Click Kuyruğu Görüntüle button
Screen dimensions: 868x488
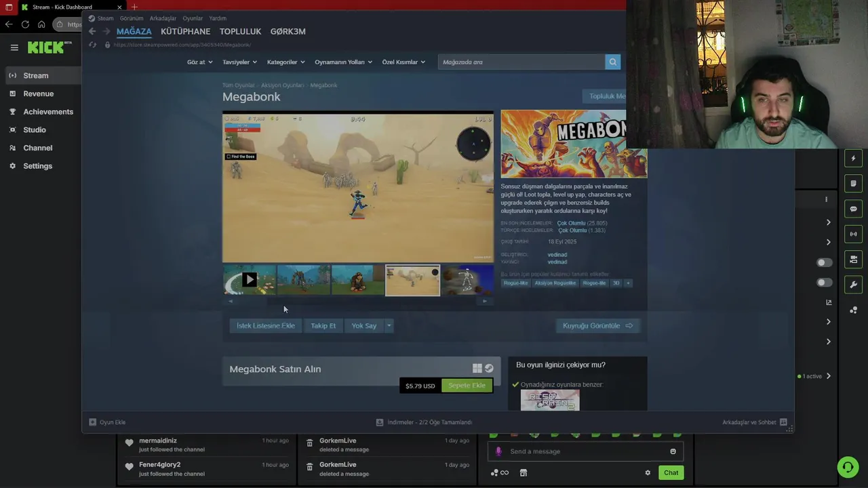click(597, 326)
